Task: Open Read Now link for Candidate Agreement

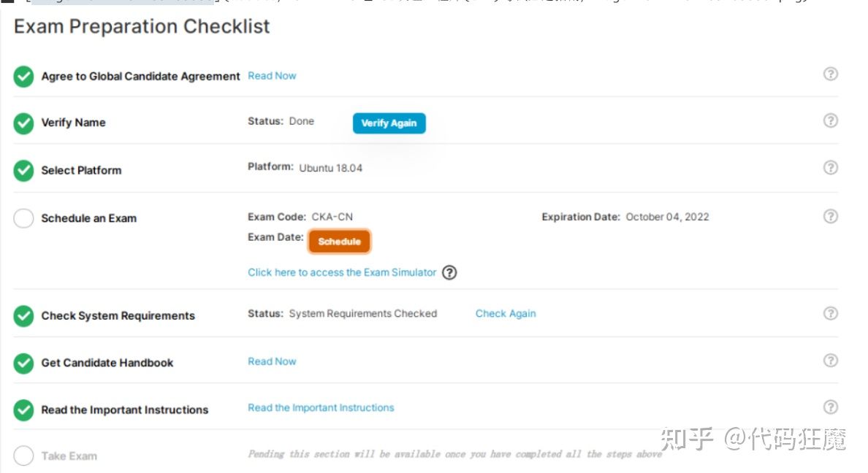Action: [x=272, y=76]
